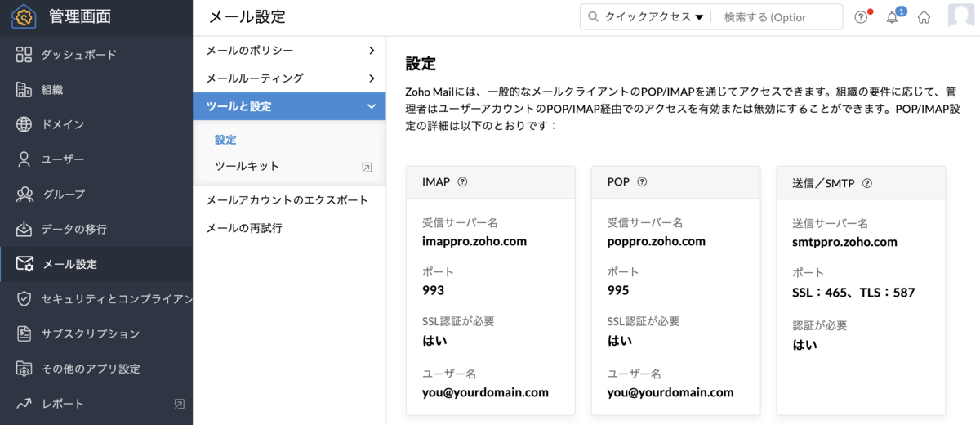Screen dimensions: 980x425
Task: Open the user profile avatar
Action: pos(961,16)
